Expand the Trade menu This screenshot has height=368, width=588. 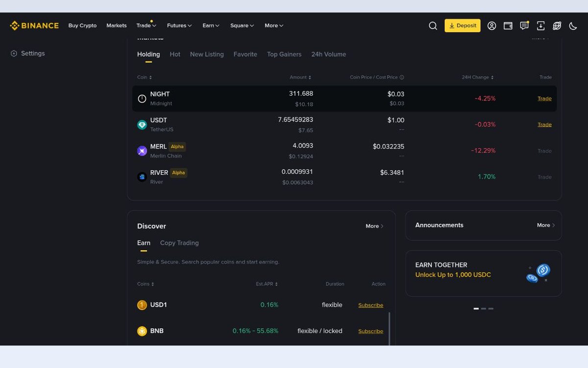coord(146,26)
